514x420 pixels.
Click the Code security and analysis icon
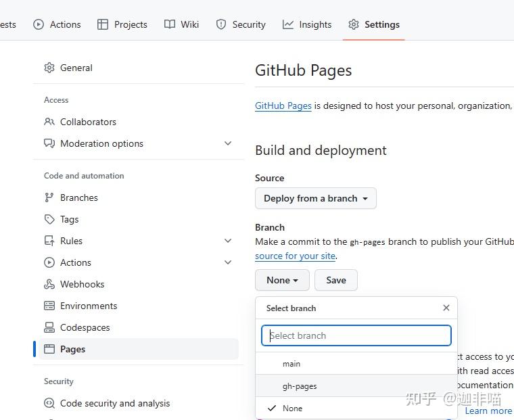(49, 403)
